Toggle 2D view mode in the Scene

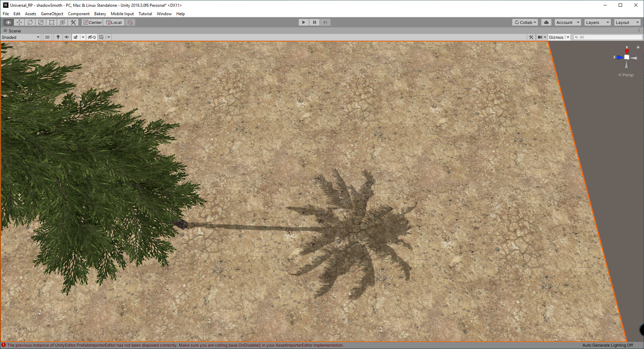pyautogui.click(x=47, y=37)
